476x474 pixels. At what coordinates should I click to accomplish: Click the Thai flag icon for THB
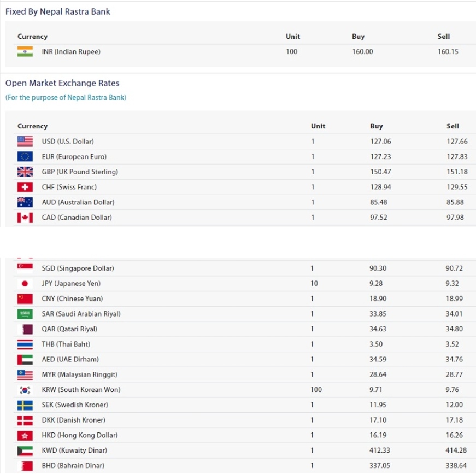(x=25, y=344)
